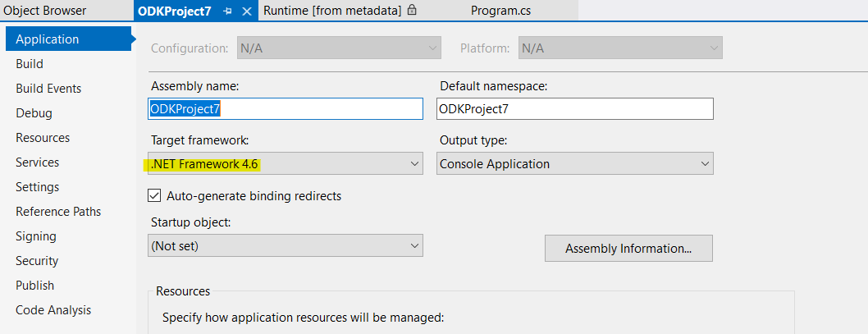Open the Publish settings page

[x=34, y=286]
